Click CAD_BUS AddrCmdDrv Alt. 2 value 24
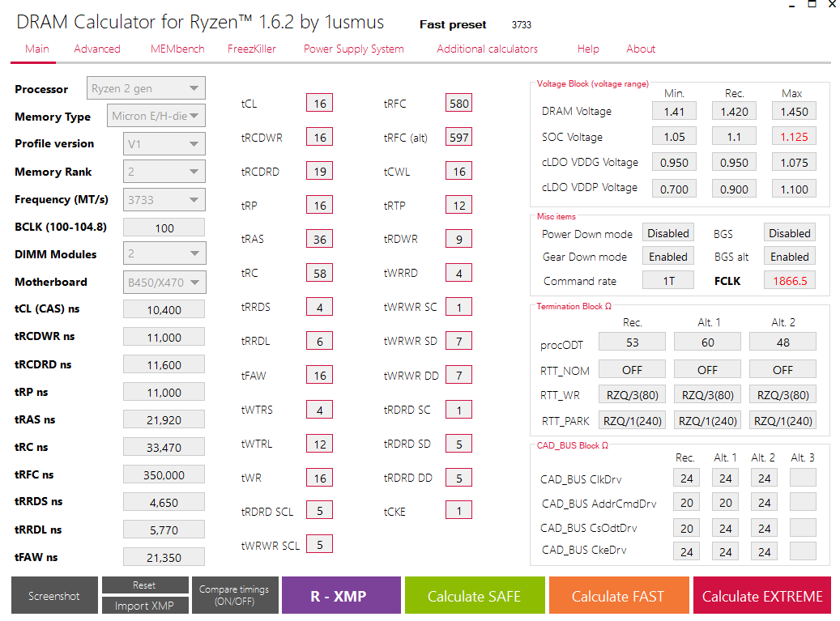840x621 pixels. click(765, 503)
